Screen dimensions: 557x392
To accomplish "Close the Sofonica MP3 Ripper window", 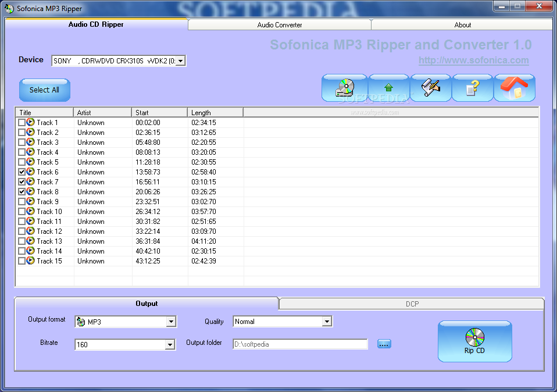I will coord(539,6).
